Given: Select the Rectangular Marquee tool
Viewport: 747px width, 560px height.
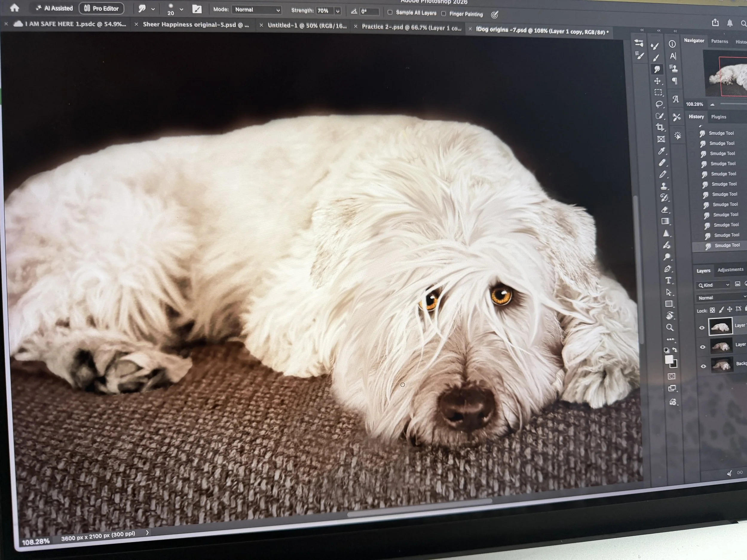Looking at the screenshot, I should [658, 93].
